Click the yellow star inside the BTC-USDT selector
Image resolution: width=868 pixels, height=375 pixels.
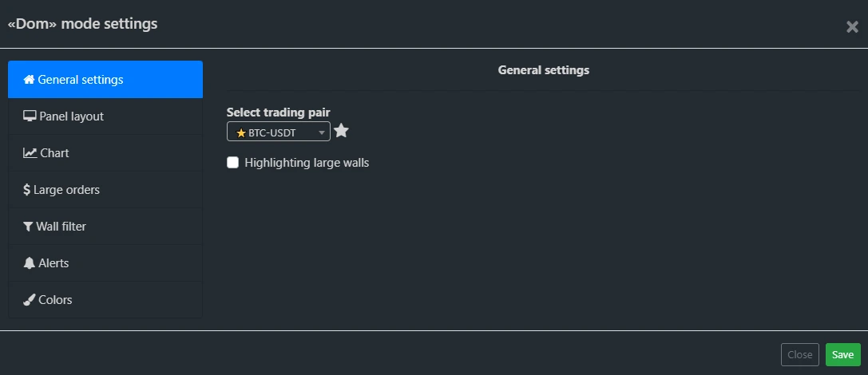click(x=241, y=133)
